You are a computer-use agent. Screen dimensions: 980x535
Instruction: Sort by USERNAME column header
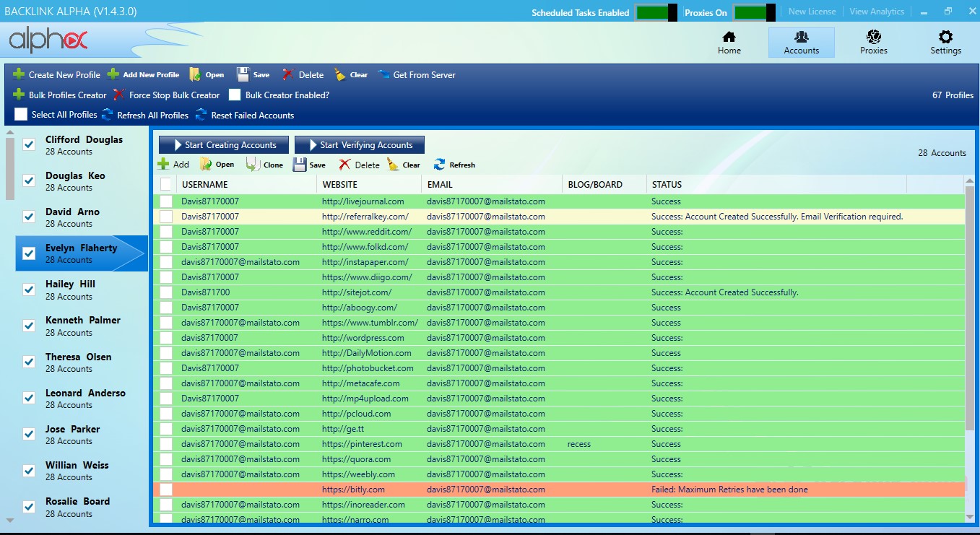click(246, 184)
